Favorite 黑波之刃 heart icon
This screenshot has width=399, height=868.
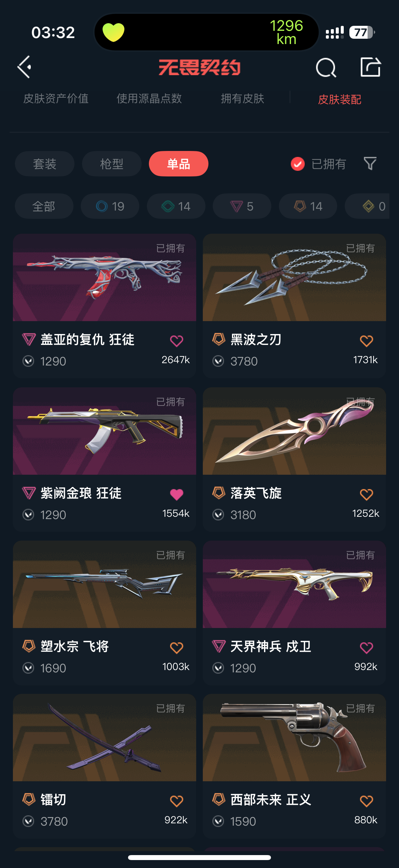(x=366, y=341)
